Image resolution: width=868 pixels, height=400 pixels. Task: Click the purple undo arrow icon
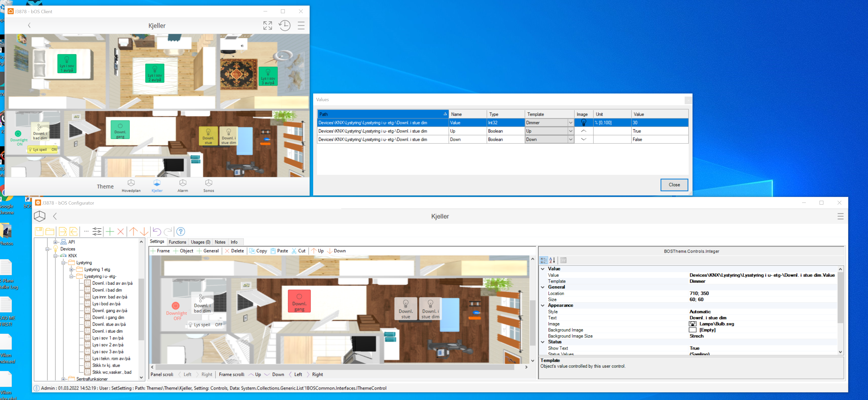point(157,231)
